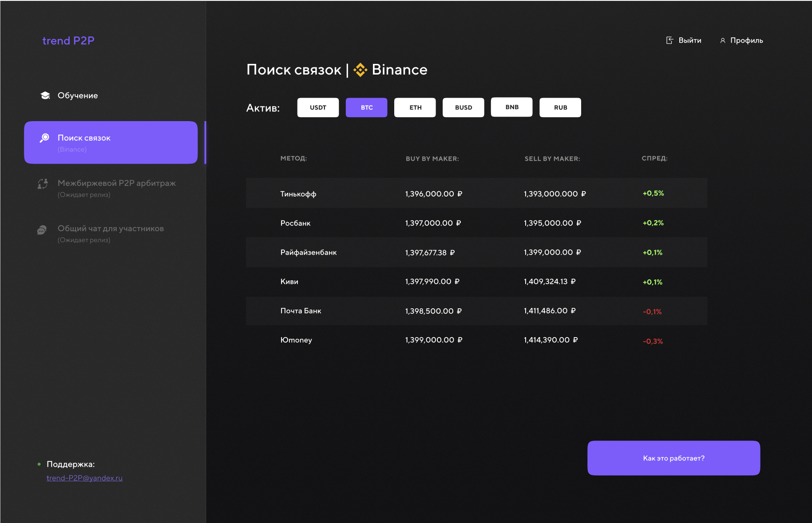Click the chat bubbles icon beside Общий чат
This screenshot has width=812, height=523.
coord(42,230)
